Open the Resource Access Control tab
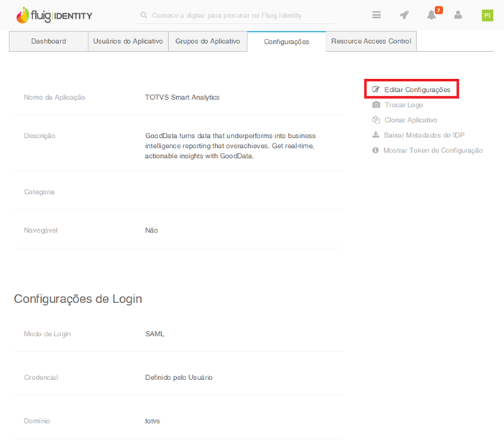 [x=371, y=41]
